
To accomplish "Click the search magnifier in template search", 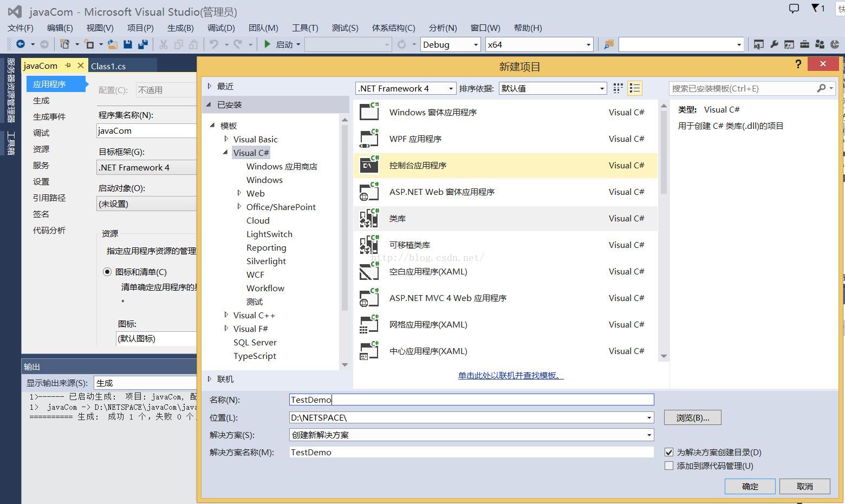I will point(822,88).
